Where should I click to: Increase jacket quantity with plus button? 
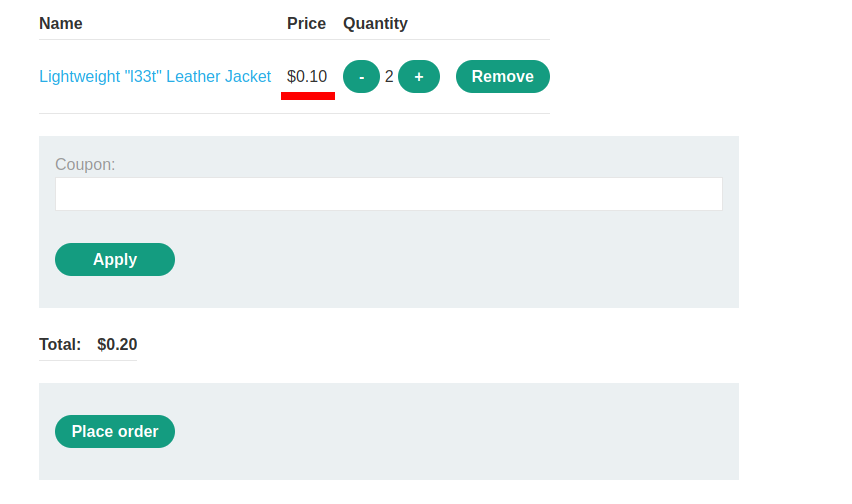click(419, 77)
